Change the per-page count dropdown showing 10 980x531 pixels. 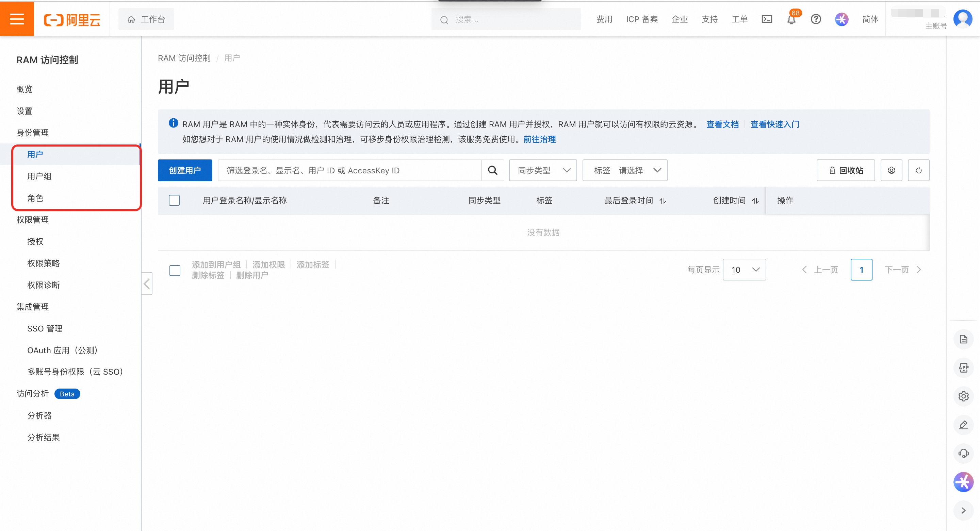click(744, 270)
